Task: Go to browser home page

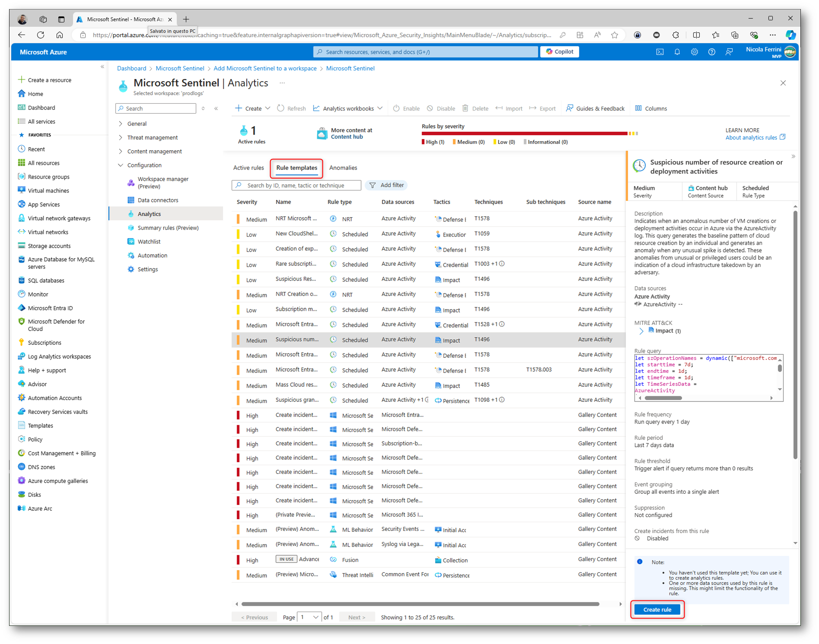Action: (x=60, y=35)
